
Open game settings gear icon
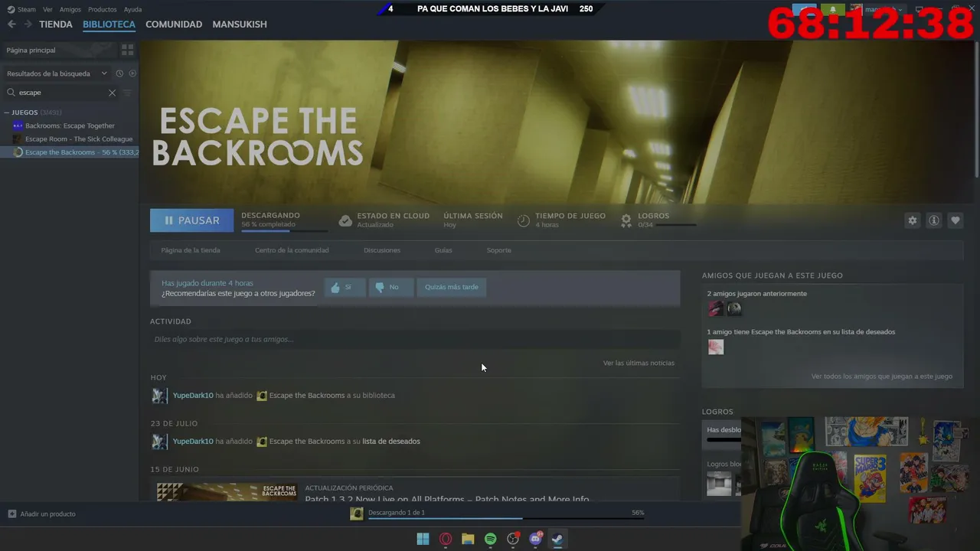pyautogui.click(x=912, y=220)
